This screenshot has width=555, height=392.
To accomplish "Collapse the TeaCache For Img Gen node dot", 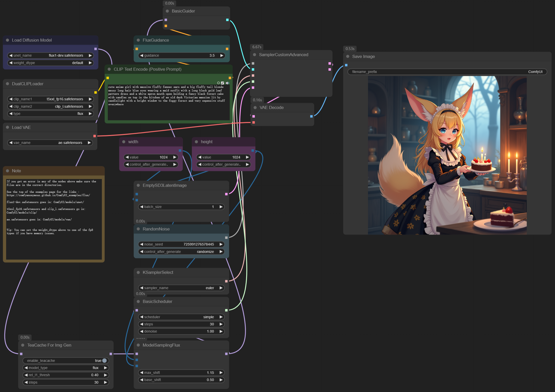I will tap(23, 345).
